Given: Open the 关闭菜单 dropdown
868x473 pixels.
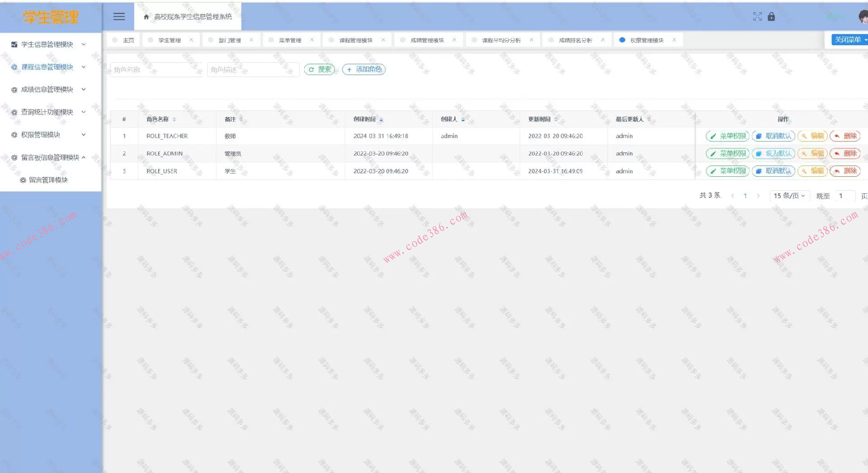Looking at the screenshot, I should tap(850, 40).
